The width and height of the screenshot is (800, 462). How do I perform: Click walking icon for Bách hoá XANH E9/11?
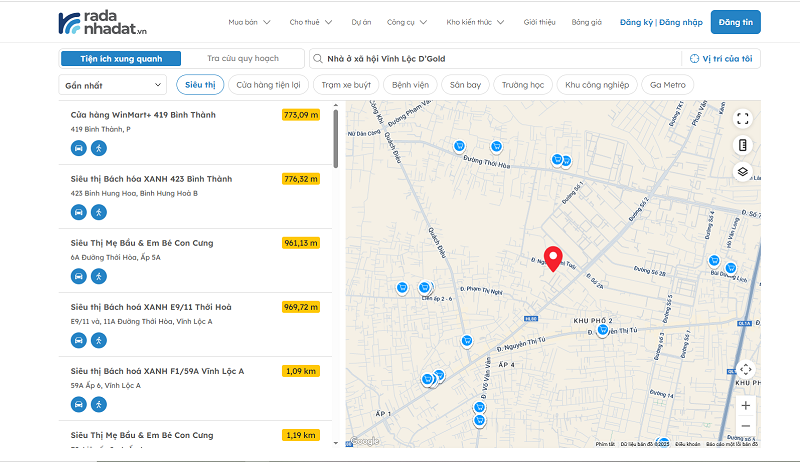pos(99,340)
